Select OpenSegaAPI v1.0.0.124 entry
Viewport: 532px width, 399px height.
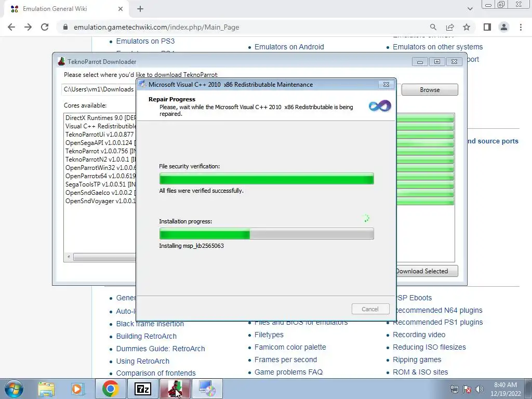click(100, 143)
